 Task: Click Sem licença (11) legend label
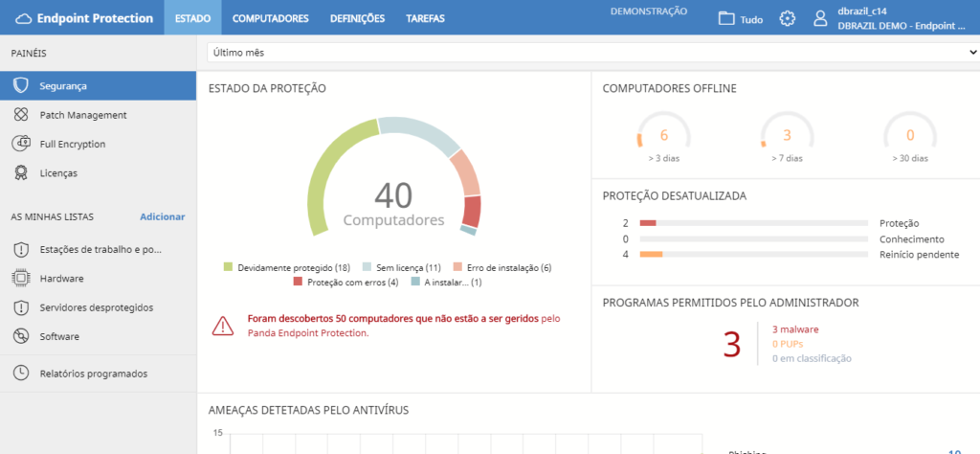[409, 267]
